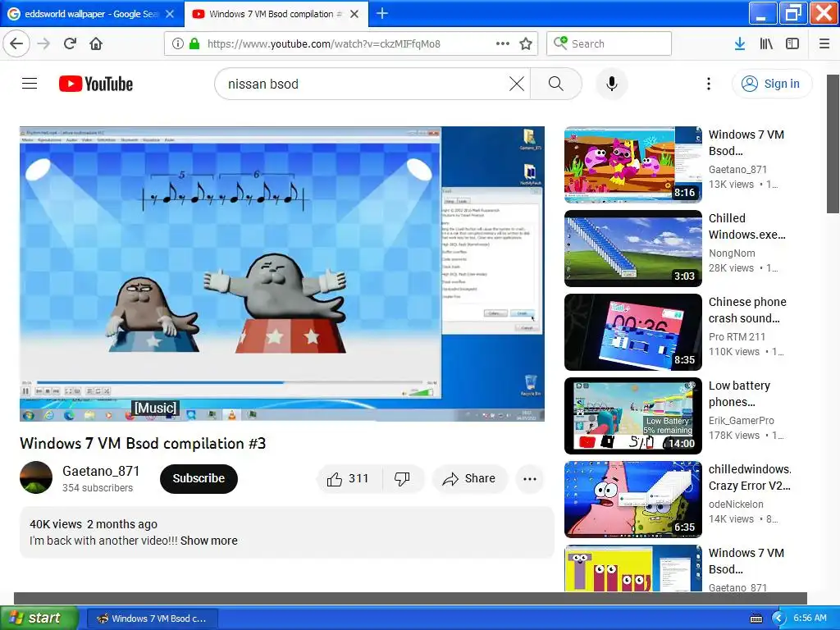Viewport: 840px width, 630px height.
Task: Go back with the browser back arrow
Action: coord(16,44)
